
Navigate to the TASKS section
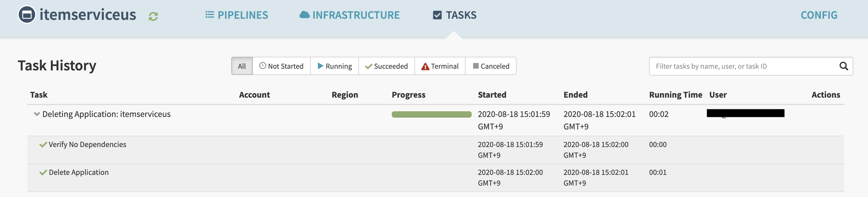tap(455, 15)
